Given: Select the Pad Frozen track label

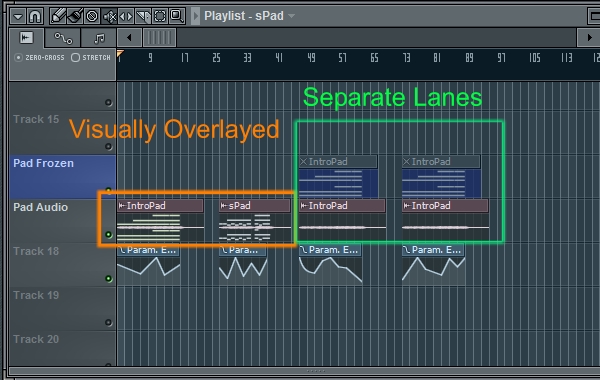Looking at the screenshot, I should point(43,163).
